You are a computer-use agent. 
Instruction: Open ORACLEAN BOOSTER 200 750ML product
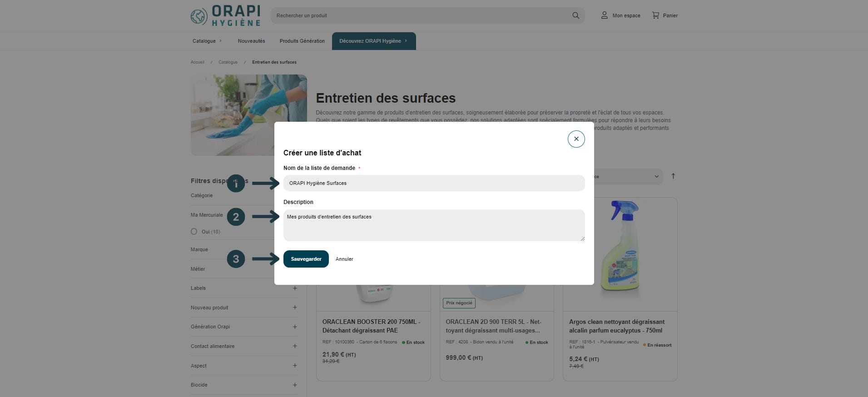(x=372, y=326)
